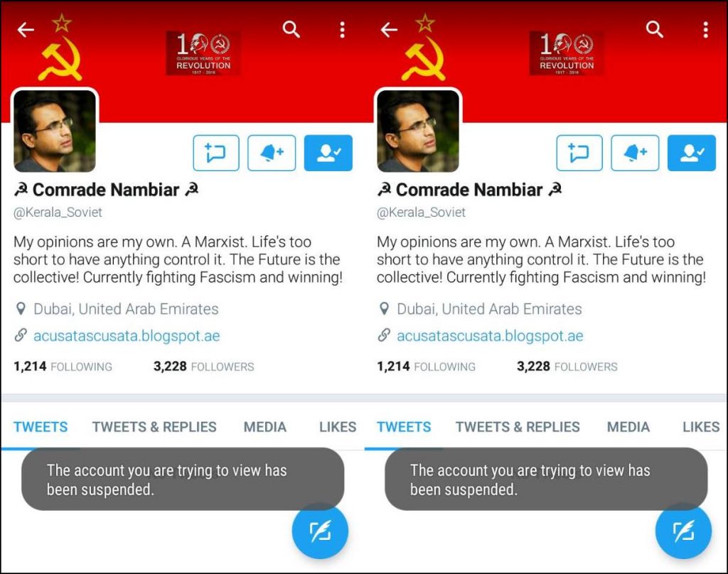The height and width of the screenshot is (574, 728).
Task: Open three-dot overflow menu in left profile
Action: click(x=342, y=30)
